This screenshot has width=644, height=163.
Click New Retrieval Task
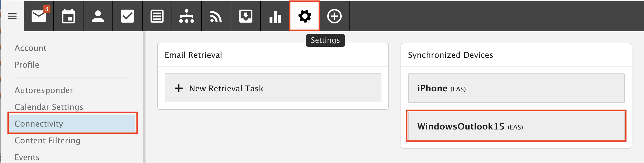pyautogui.click(x=273, y=88)
